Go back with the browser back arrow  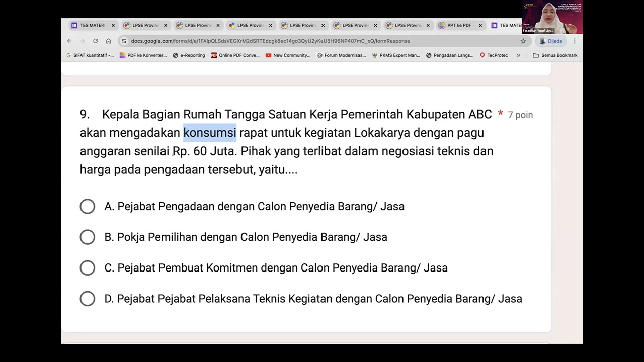coord(69,41)
